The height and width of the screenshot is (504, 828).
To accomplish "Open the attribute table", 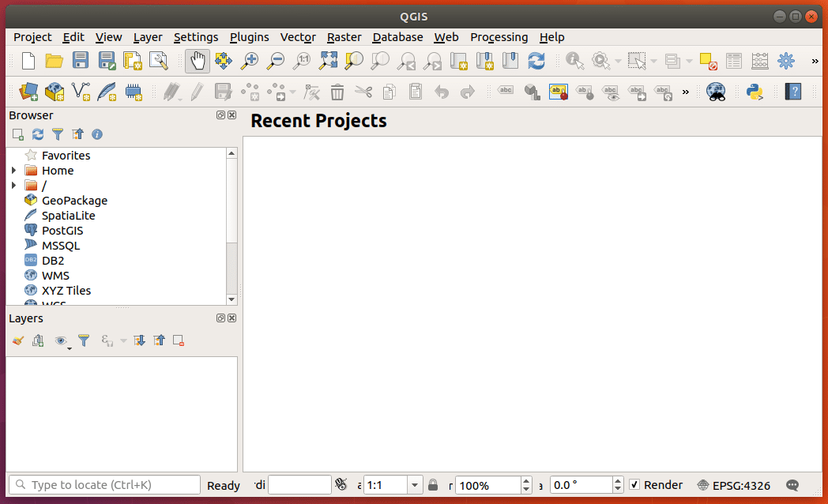I will pos(733,61).
